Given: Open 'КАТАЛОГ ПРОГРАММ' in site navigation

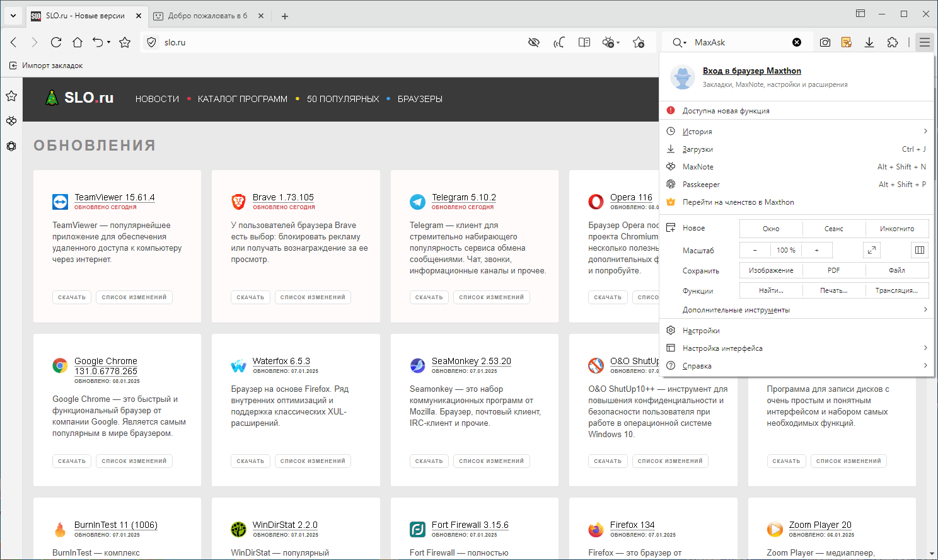Looking at the screenshot, I should point(243,99).
